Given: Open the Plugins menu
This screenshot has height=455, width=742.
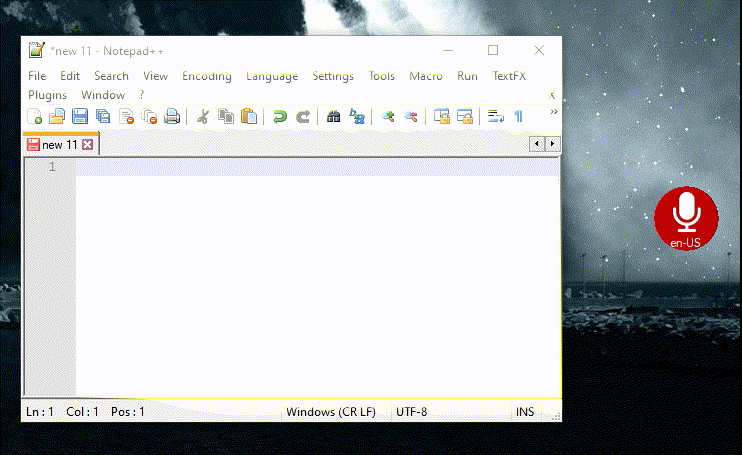Looking at the screenshot, I should pyautogui.click(x=47, y=95).
